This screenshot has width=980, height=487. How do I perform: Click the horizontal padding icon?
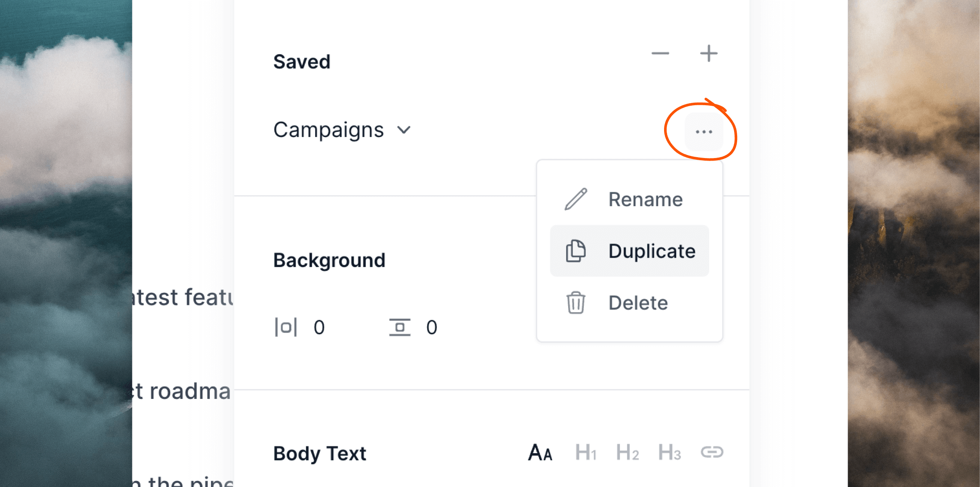[x=286, y=327]
